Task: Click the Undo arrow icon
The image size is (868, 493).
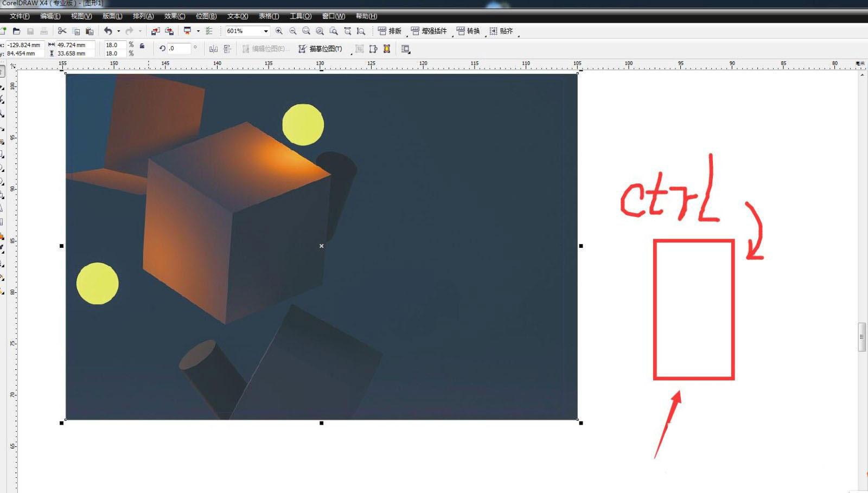Action: click(108, 31)
